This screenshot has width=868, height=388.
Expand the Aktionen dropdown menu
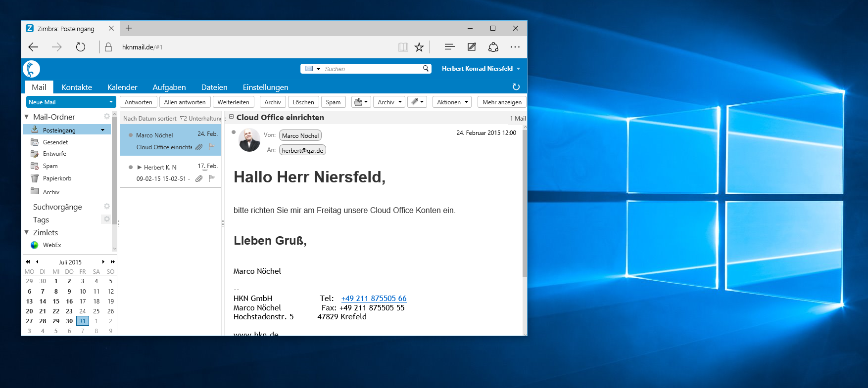[452, 102]
